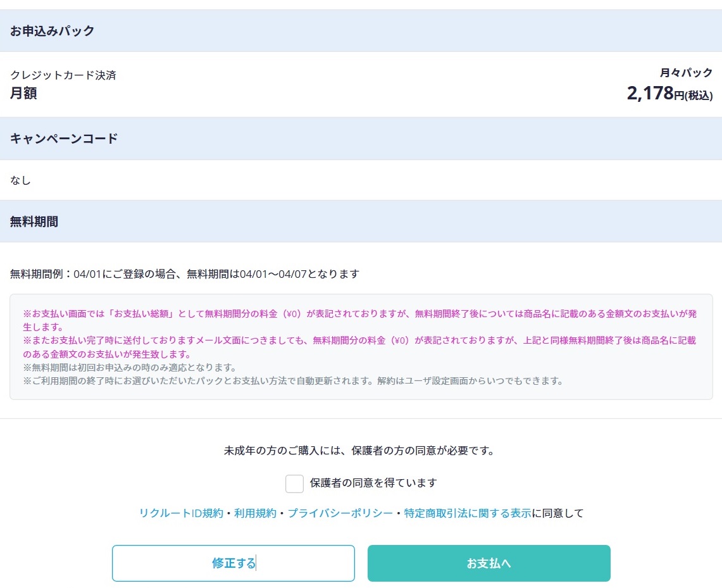722x588 pixels.
Task: Click the キャンペーンコード section header
Action: (x=361, y=139)
